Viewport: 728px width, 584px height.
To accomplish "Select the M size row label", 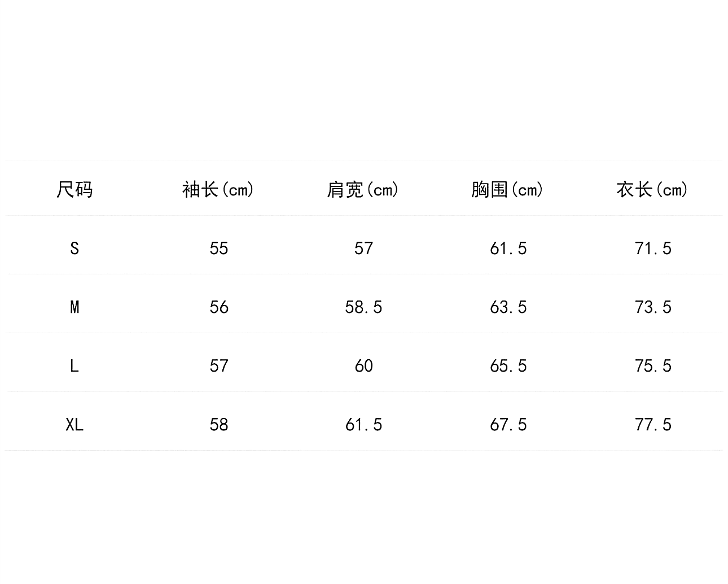I will [74, 307].
